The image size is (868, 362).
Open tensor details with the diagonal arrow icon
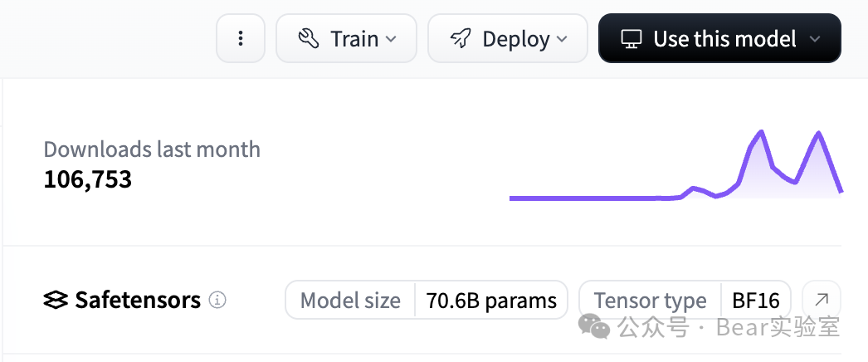(x=822, y=300)
